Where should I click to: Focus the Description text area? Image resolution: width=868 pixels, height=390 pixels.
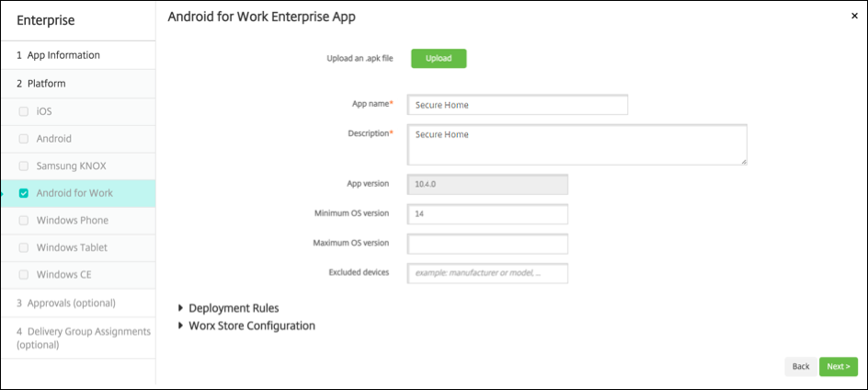(x=577, y=144)
